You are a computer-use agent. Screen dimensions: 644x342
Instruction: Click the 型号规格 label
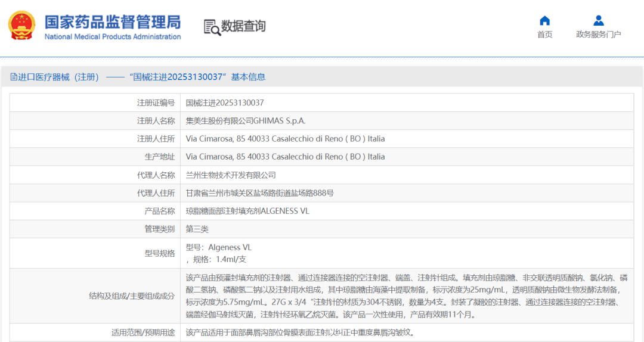(x=160, y=253)
